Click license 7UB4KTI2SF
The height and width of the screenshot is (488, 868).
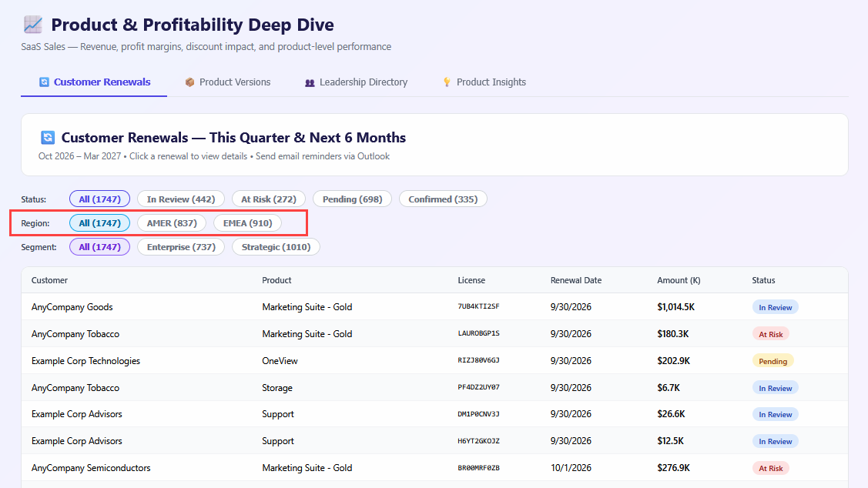478,306
